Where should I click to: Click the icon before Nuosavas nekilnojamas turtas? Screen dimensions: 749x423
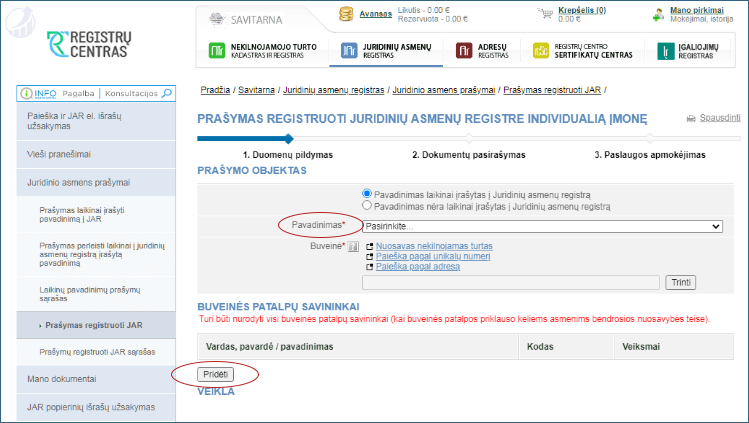pyautogui.click(x=369, y=247)
